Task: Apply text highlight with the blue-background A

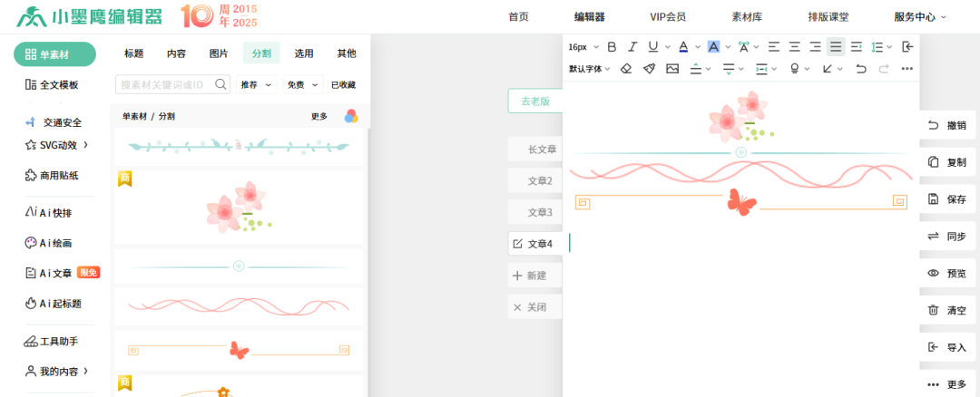Action: click(713, 46)
